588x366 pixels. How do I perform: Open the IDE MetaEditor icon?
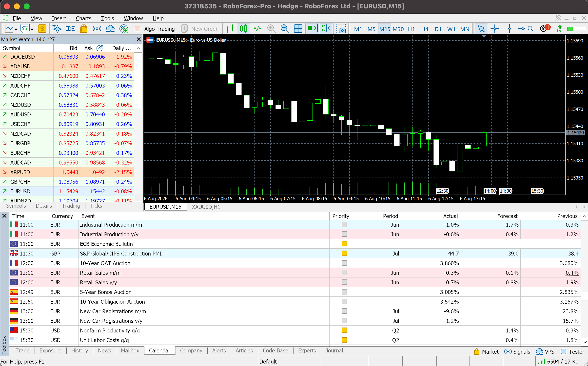70,29
